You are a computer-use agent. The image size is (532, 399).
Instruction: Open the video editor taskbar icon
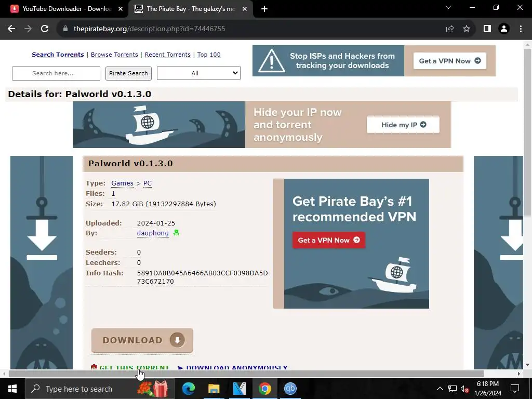pos(239,389)
